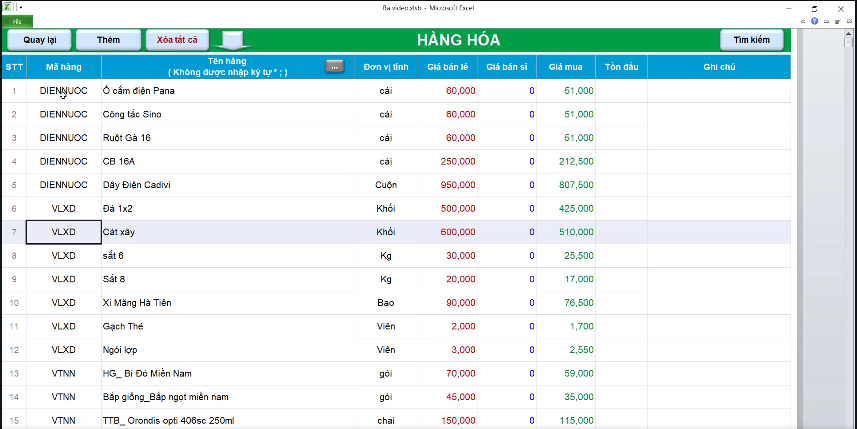Screen dimensions: 857x429
Task: Select cell 'Ngói lợp'
Action: click(228, 350)
